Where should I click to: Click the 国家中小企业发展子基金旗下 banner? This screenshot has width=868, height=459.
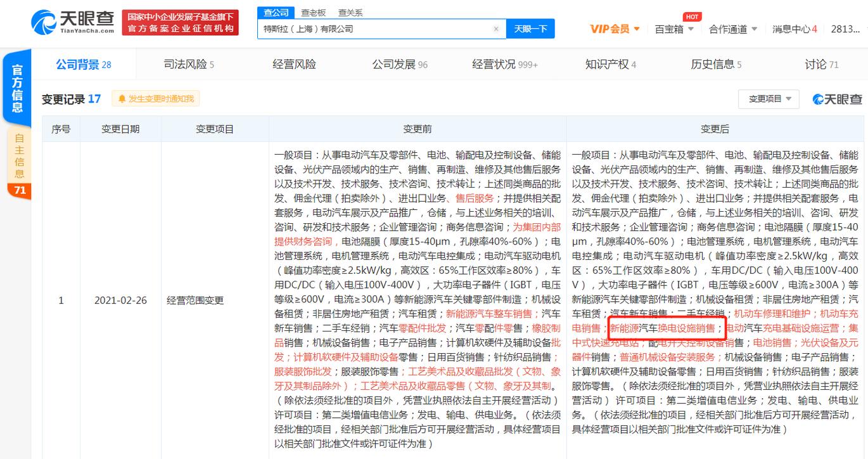coord(181,22)
